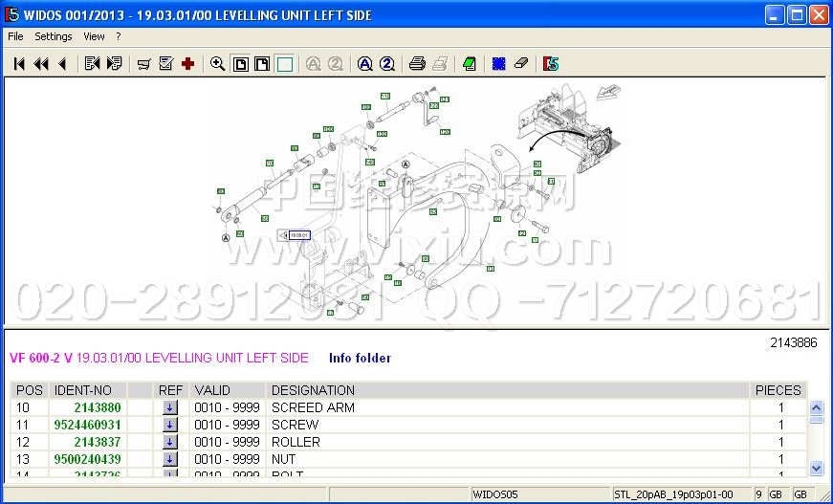The width and height of the screenshot is (833, 504).
Task: Toggle the blue circled A button
Action: [x=364, y=64]
